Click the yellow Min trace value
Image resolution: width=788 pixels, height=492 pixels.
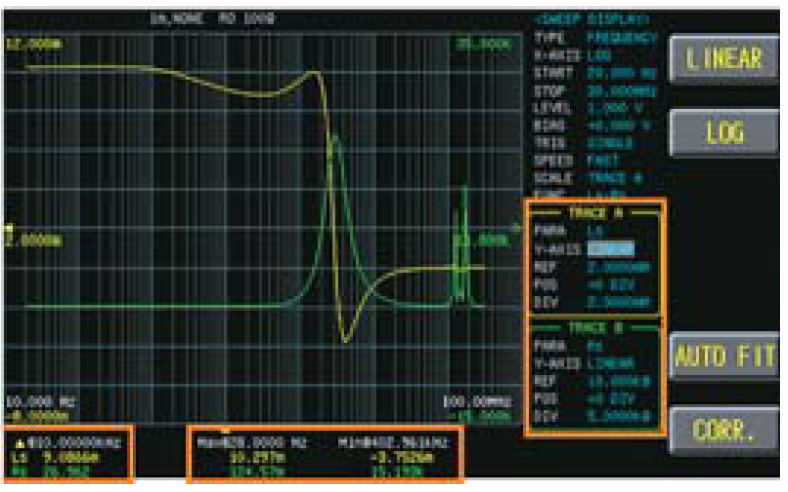403,458
